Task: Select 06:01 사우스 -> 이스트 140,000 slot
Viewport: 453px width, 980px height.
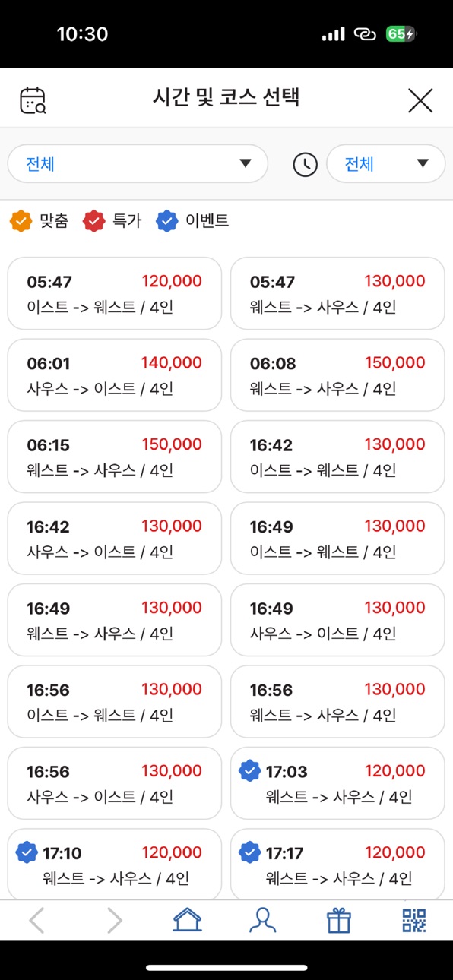Action: pyautogui.click(x=115, y=375)
